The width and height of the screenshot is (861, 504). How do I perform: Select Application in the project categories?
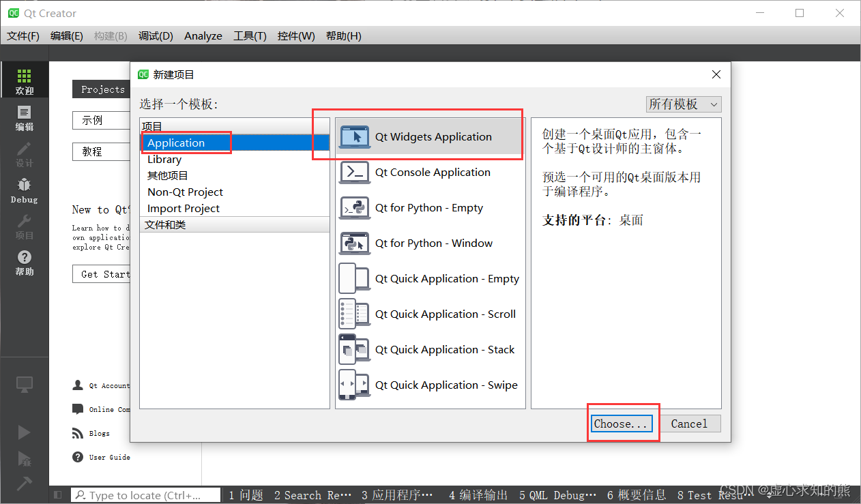click(235, 143)
